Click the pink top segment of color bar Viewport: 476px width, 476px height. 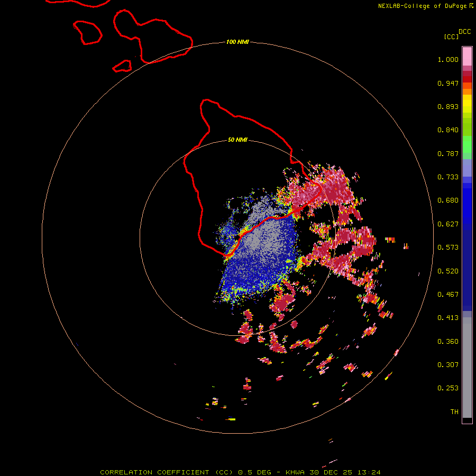[x=467, y=57]
